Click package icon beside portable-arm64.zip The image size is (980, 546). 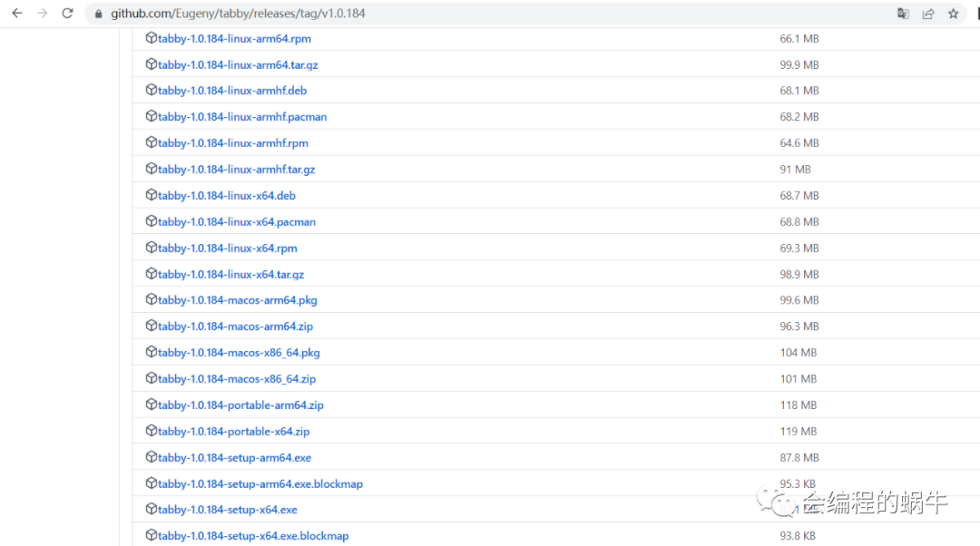pos(151,405)
